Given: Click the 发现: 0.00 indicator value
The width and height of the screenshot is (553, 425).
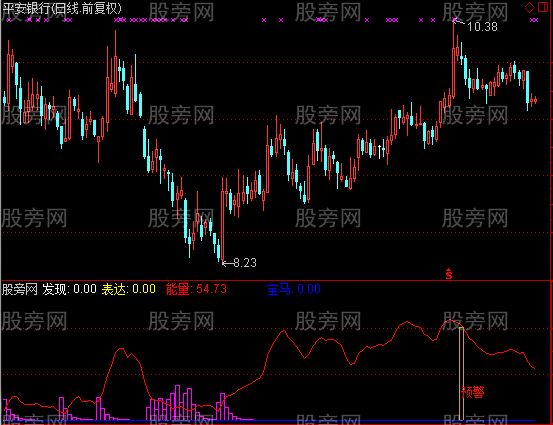Looking at the screenshot, I should (x=69, y=289).
